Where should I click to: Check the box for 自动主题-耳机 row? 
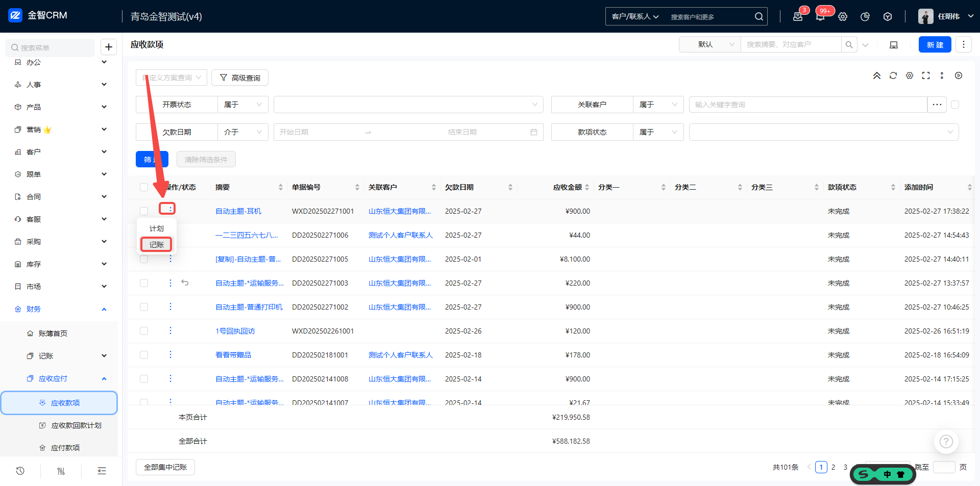pos(144,211)
